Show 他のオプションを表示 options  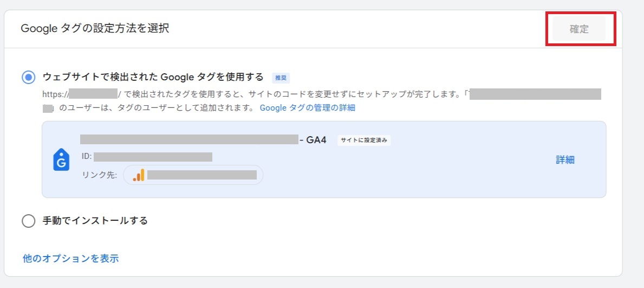coord(70,258)
